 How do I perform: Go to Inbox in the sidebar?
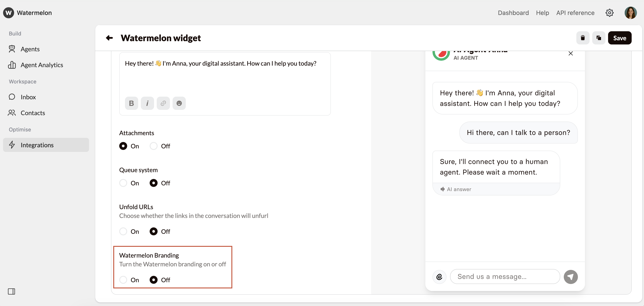[28, 97]
